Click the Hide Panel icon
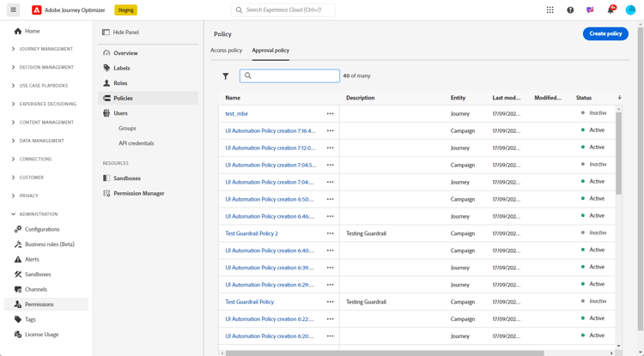Image resolution: width=644 pixels, height=356 pixels. (x=106, y=33)
